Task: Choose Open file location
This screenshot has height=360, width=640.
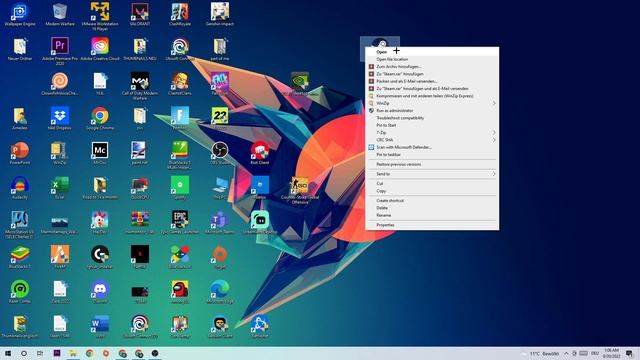Action: (x=432, y=59)
